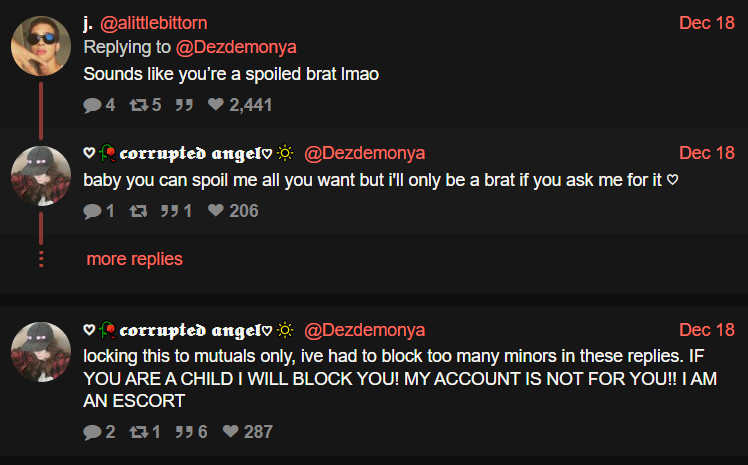Expand the more replies link

pos(135,259)
